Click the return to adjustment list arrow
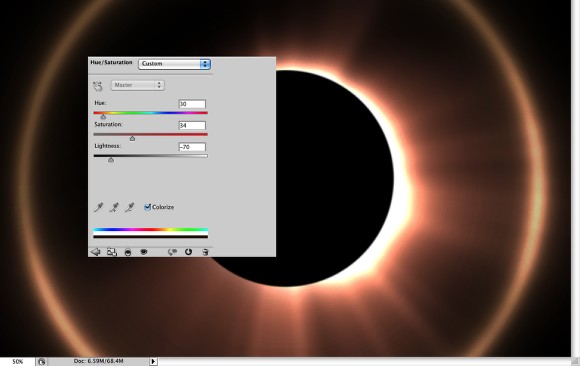The image size is (580, 366). pos(95,252)
